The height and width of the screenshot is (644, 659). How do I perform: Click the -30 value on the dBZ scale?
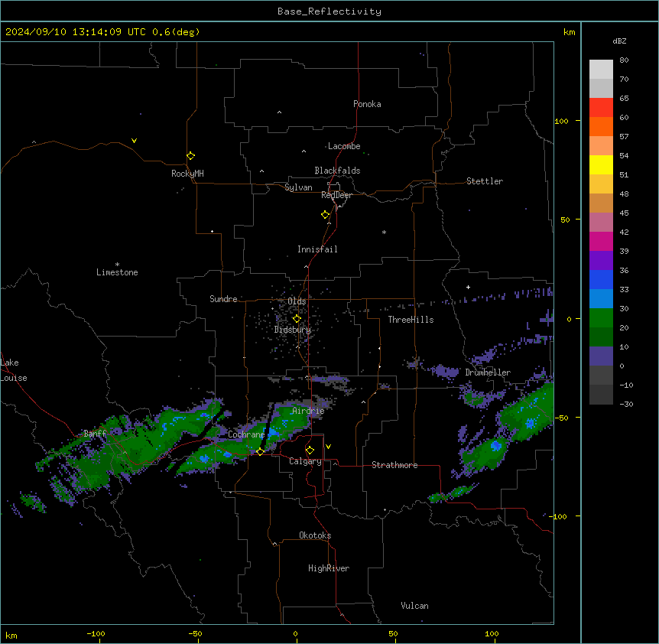pos(626,405)
